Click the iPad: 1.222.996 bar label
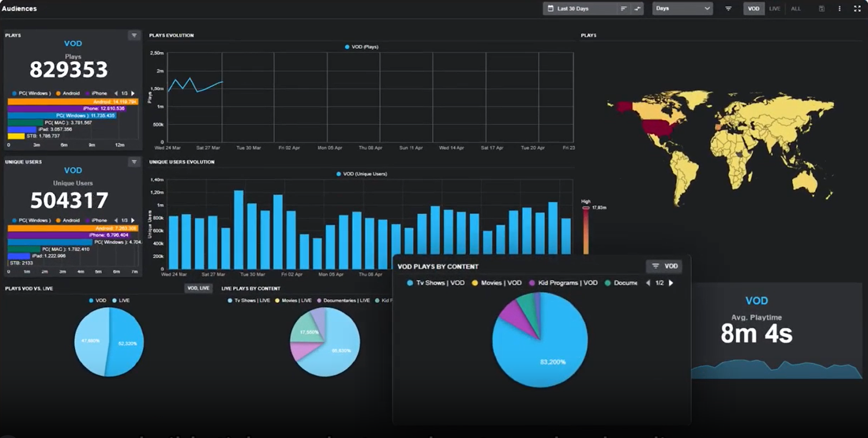 (x=49, y=256)
